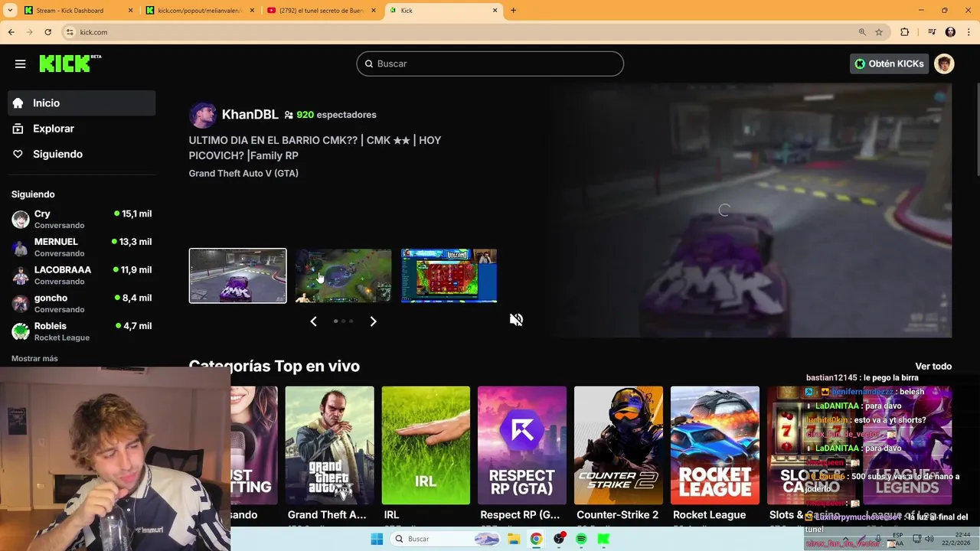Open site information icon in address bar
Viewport: 980px width, 551px height.
pos(70,32)
